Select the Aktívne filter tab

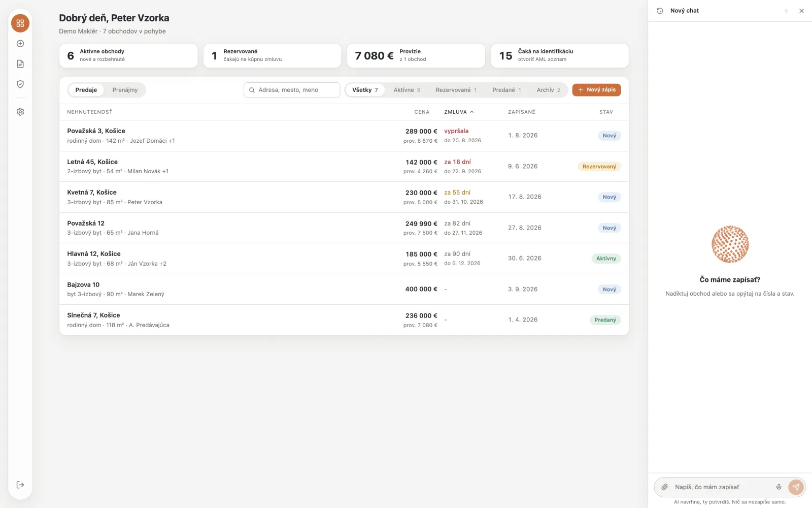(407, 90)
